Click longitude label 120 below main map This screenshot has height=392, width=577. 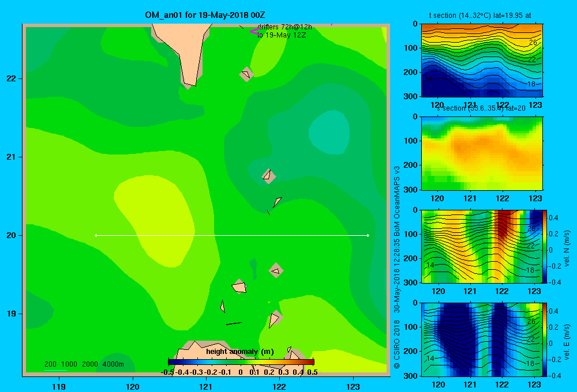(133, 386)
